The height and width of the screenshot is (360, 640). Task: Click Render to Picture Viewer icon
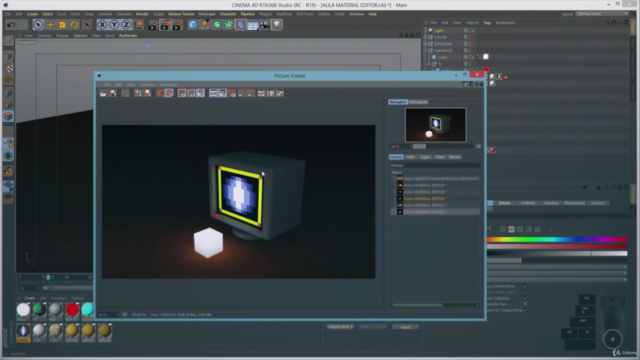(x=165, y=25)
